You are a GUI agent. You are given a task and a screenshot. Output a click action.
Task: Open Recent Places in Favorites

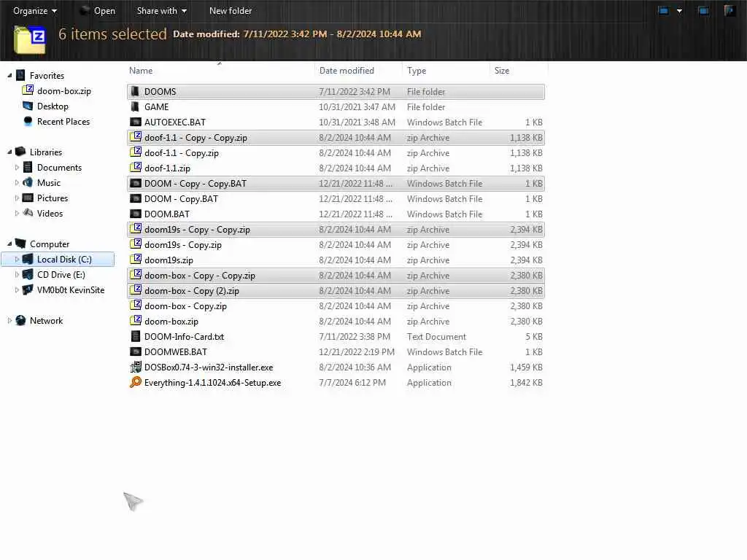(63, 122)
